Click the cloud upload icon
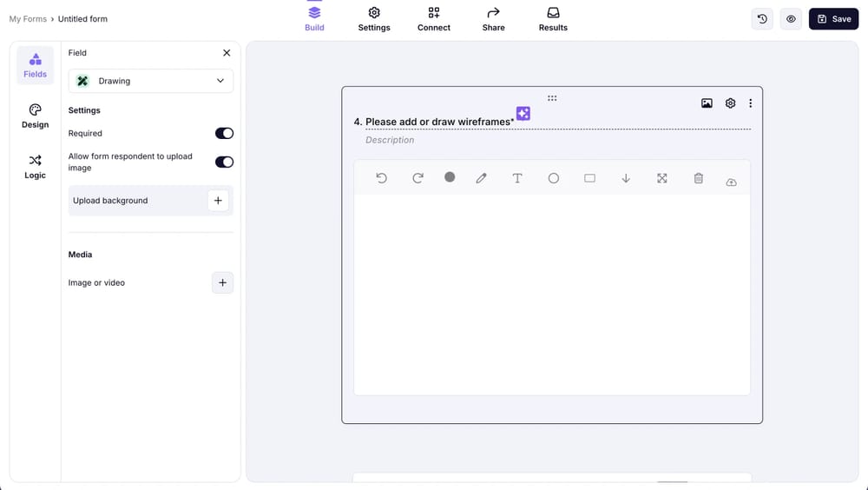Image resolution: width=868 pixels, height=490 pixels. (731, 182)
